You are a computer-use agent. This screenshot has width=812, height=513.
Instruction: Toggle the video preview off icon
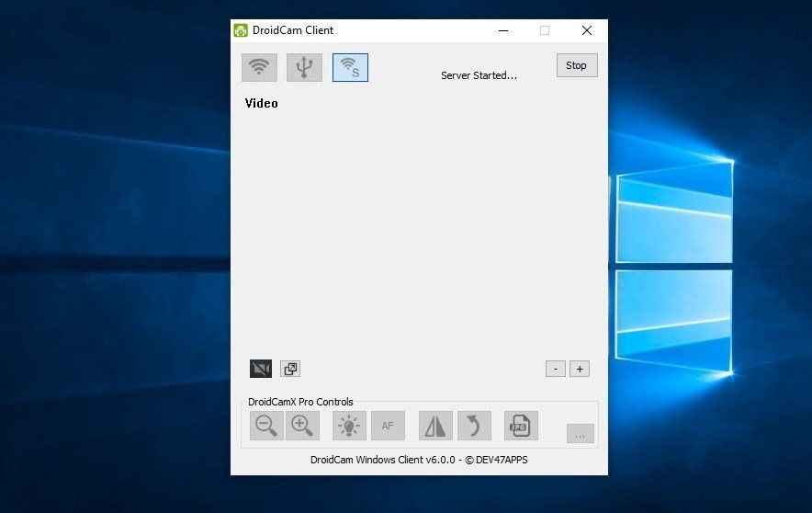tap(261, 369)
